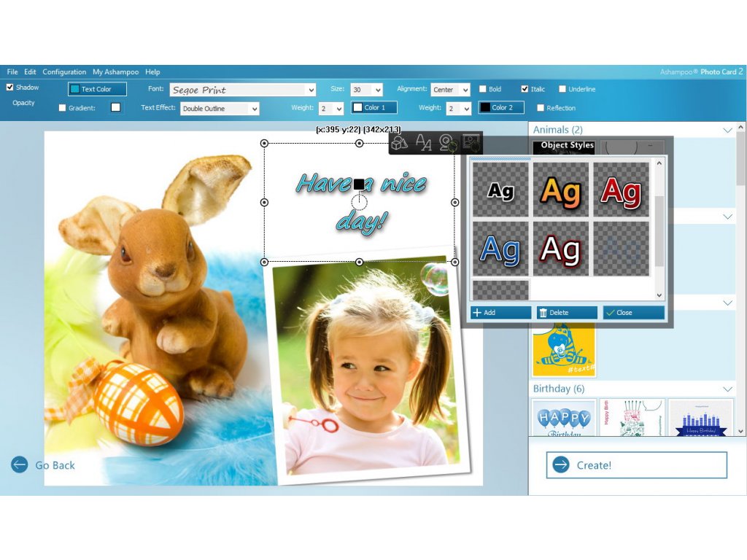Enable the Gradient checkbox
This screenshot has width=747, height=560.
(x=62, y=108)
